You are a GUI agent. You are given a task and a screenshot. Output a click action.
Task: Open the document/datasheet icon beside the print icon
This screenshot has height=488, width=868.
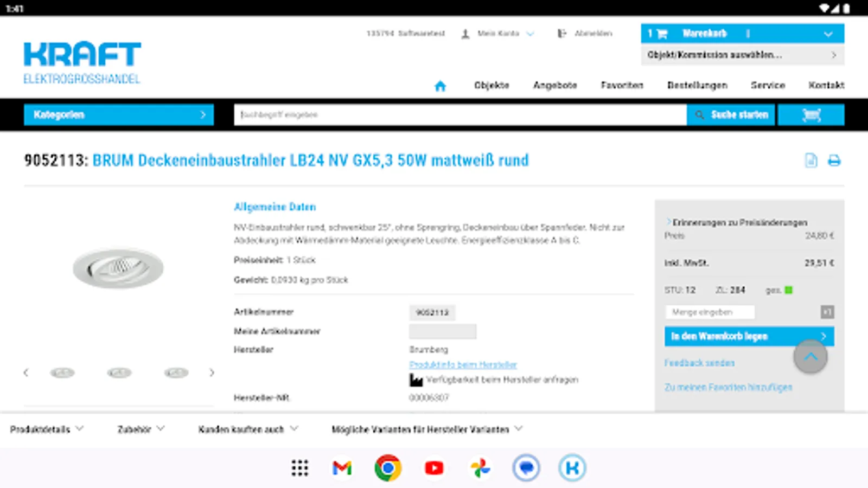point(810,160)
